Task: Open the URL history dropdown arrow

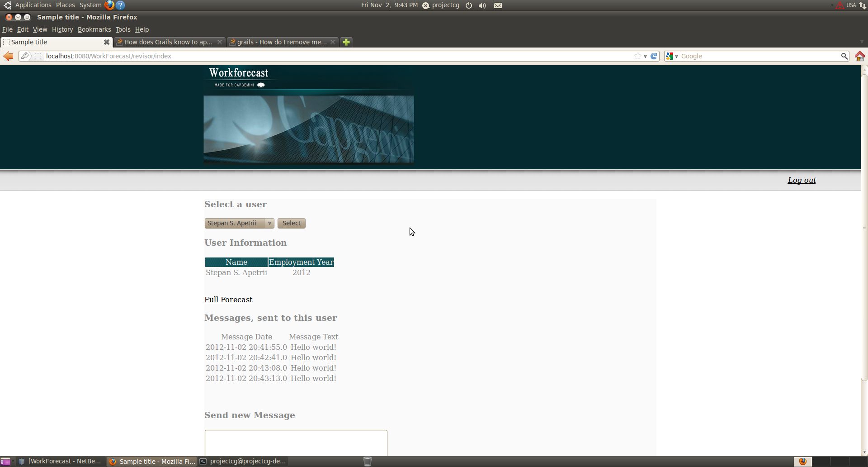Action: 646,56
